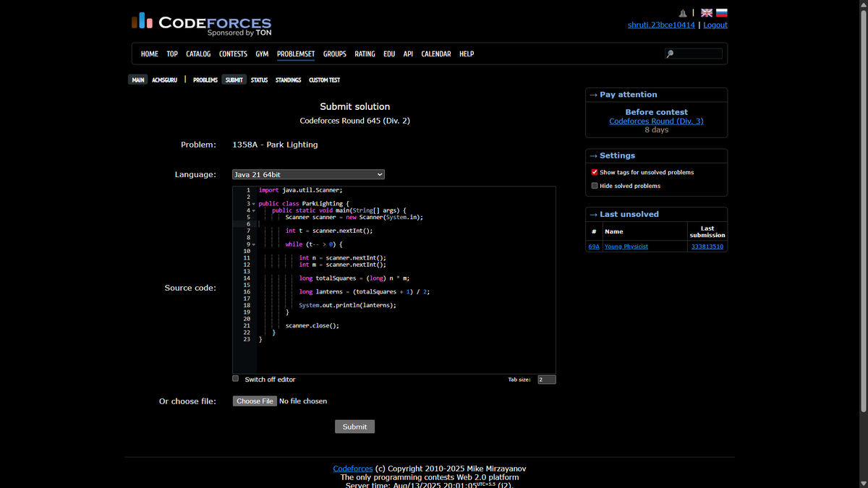The image size is (868, 488).
Task: Click the Codeforces logo
Action: [x=201, y=24]
